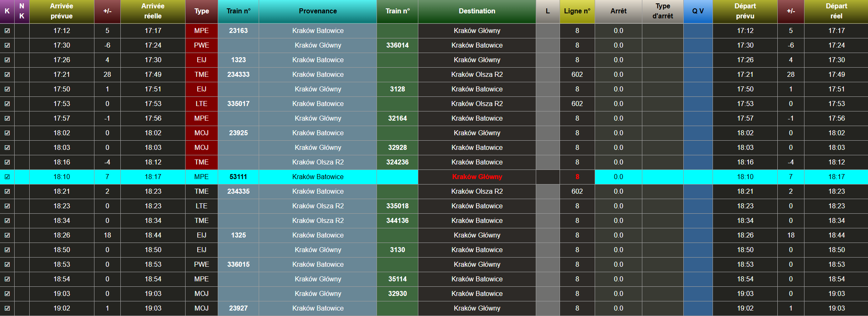Click arrival time 17:12 in first row
868x316 pixels.
62,30
